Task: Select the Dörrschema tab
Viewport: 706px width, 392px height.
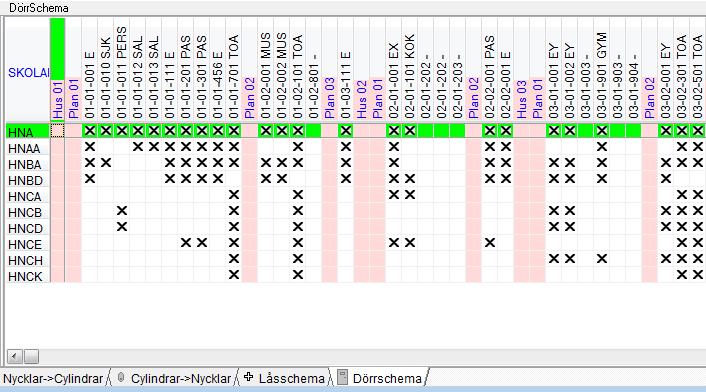Action: [x=387, y=378]
